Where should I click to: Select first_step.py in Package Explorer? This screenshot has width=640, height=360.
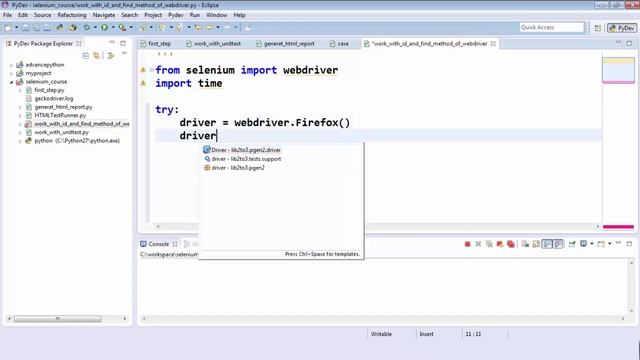(x=49, y=90)
